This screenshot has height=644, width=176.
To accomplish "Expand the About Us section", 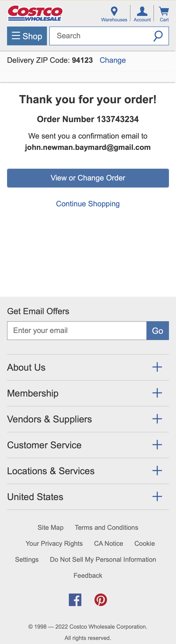I will [x=157, y=367].
